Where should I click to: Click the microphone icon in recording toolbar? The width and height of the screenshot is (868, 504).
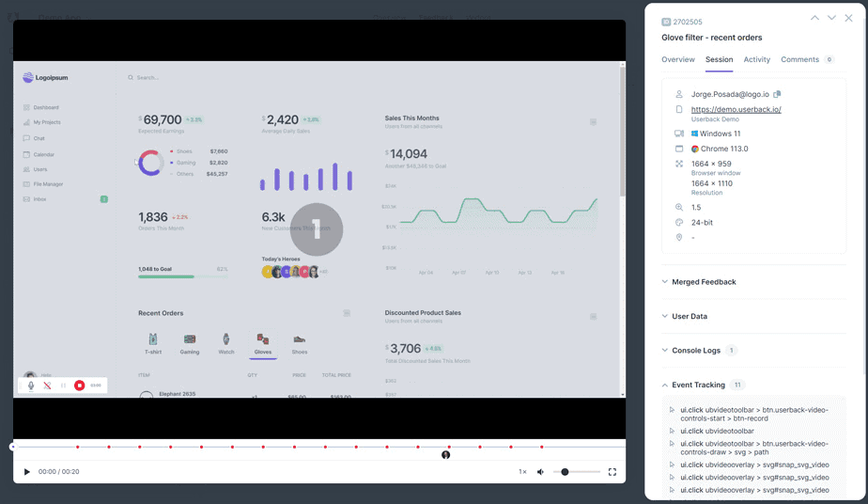pos(31,386)
